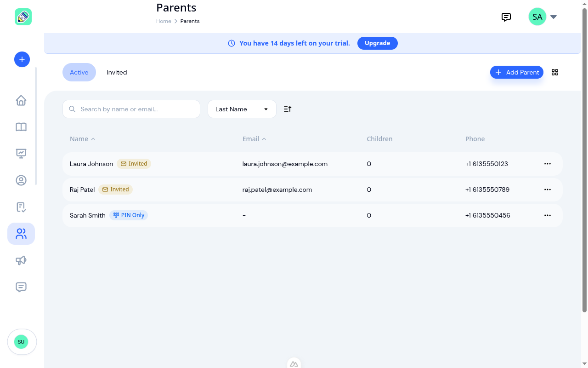Click the search by name or email field
The image size is (588, 368).
tap(131, 109)
